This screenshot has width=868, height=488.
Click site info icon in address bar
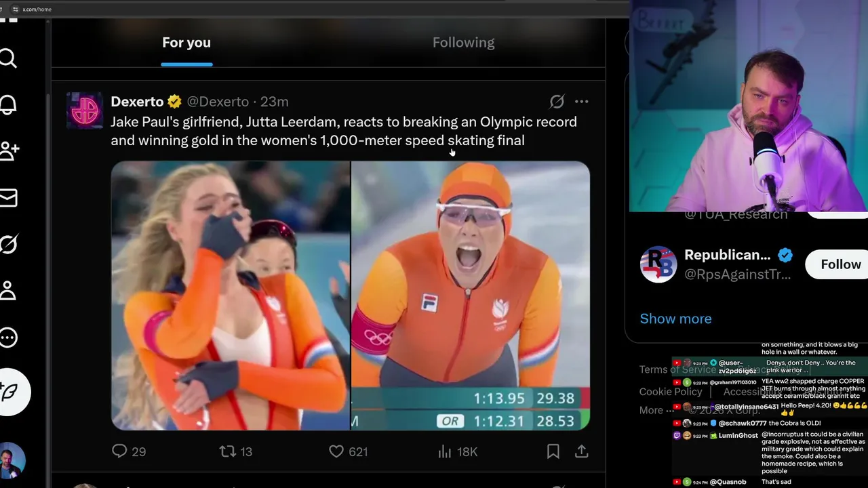pyautogui.click(x=15, y=9)
